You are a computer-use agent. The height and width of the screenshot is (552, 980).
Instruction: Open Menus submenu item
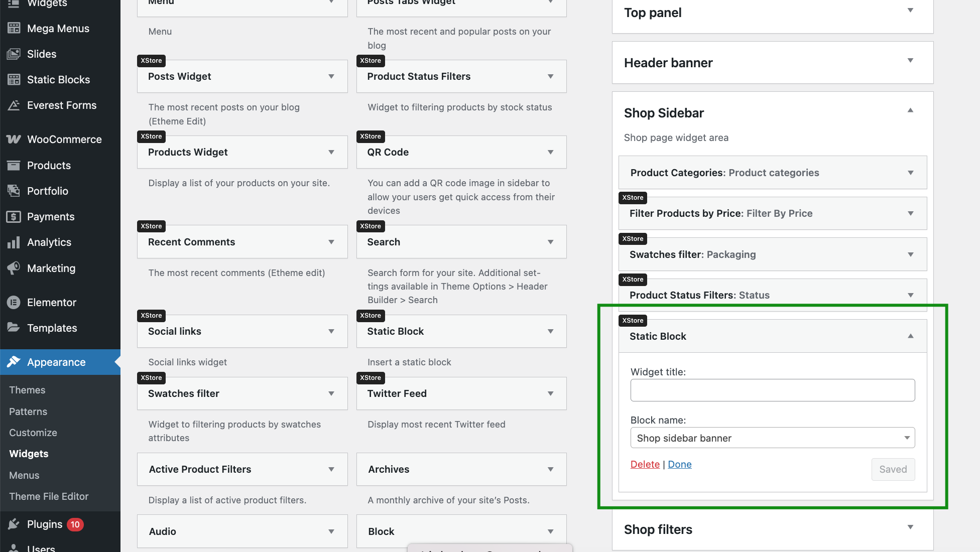click(x=24, y=475)
